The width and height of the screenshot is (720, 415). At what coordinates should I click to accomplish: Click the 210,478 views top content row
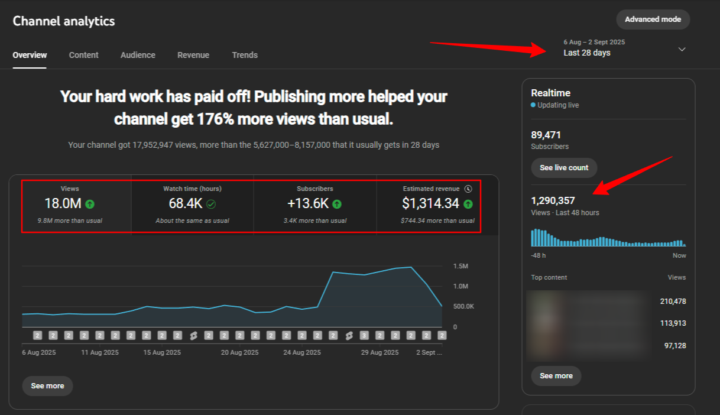pos(608,302)
